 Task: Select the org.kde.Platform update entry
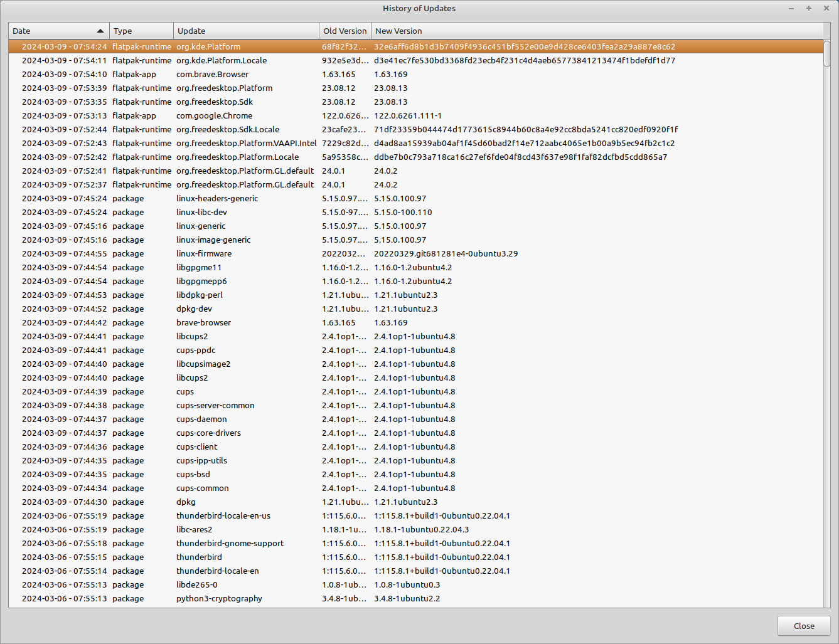(415, 46)
